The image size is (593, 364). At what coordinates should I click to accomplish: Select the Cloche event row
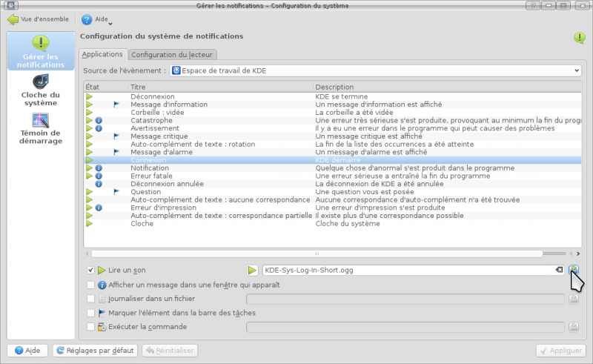coord(332,224)
